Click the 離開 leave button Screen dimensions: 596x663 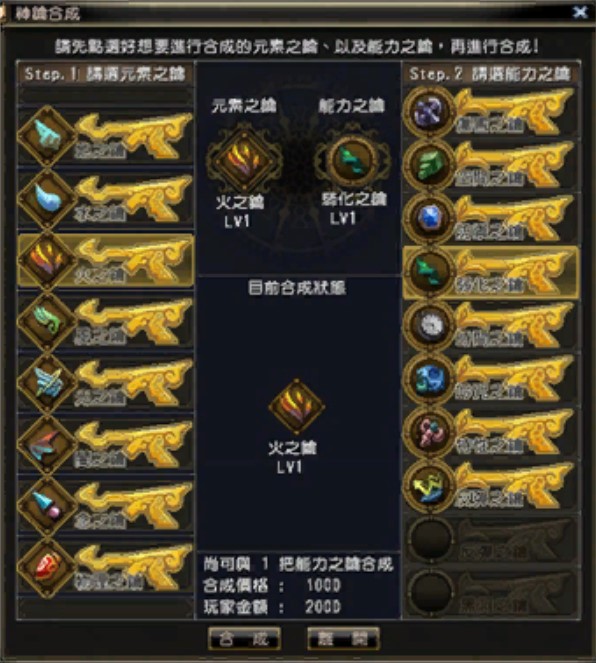click(x=343, y=638)
